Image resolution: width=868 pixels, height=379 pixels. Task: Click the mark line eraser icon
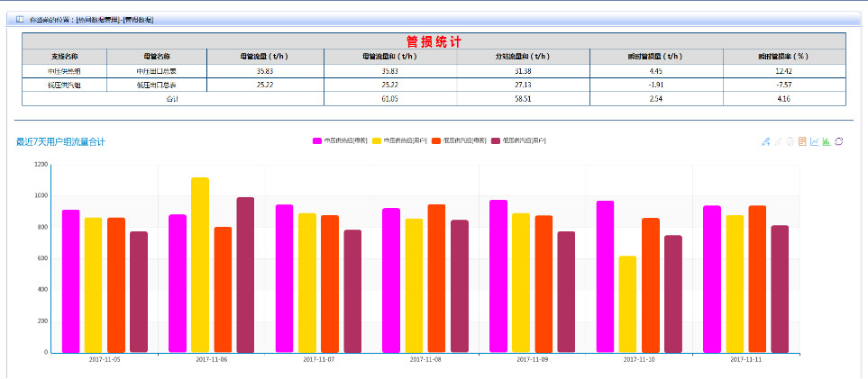click(x=779, y=141)
